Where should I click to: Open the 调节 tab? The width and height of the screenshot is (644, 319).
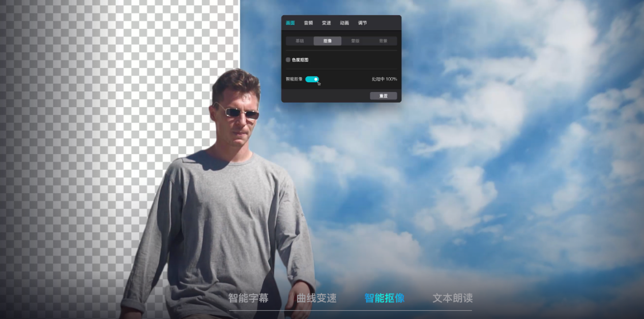pyautogui.click(x=362, y=23)
